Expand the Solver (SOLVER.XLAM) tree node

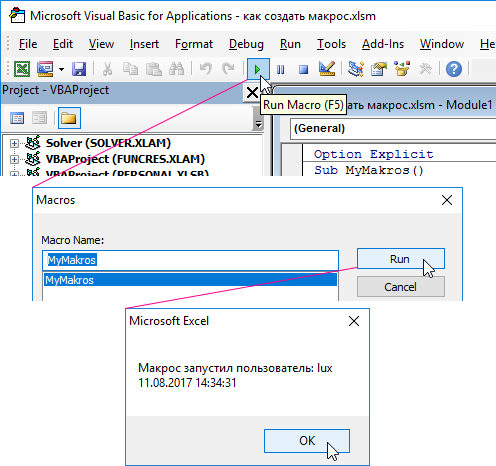[x=14, y=144]
